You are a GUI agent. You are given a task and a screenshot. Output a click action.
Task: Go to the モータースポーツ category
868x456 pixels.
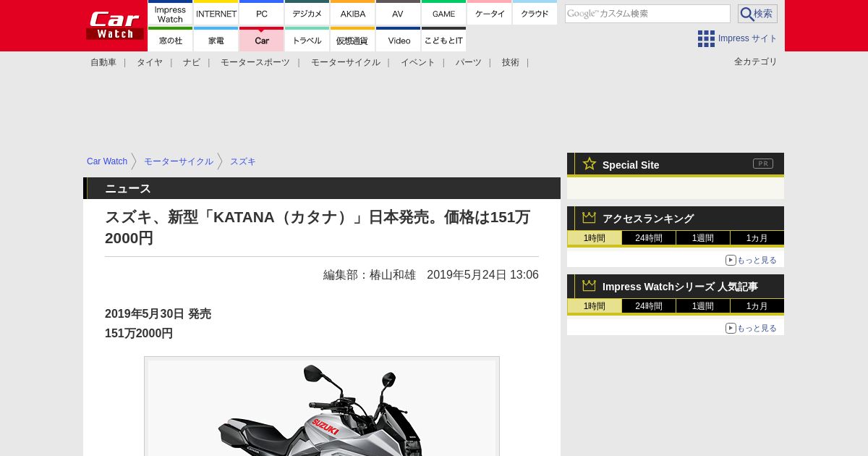[255, 62]
